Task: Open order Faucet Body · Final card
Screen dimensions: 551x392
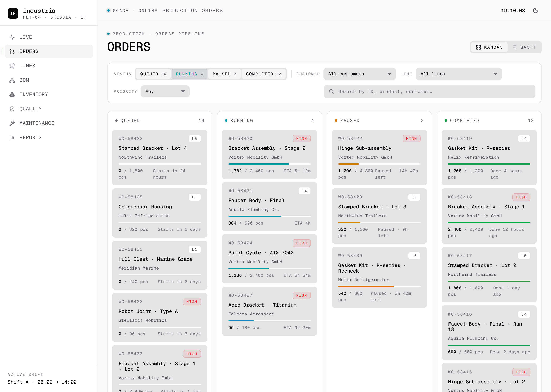Action: click(x=269, y=207)
